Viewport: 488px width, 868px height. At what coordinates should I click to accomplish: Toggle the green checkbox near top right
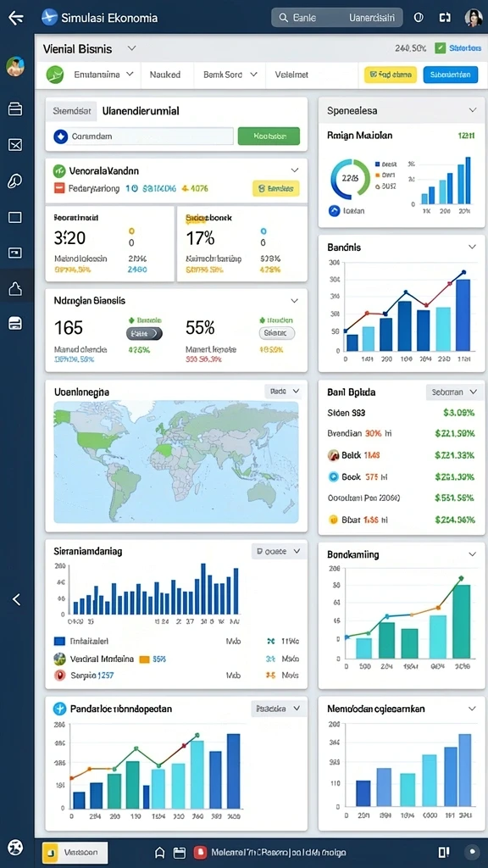coord(440,48)
